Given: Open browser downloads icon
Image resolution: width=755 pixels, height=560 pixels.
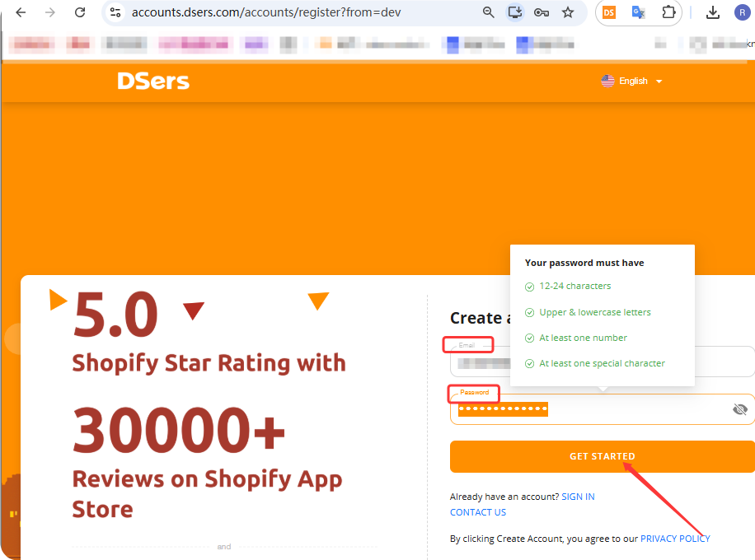Looking at the screenshot, I should 713,12.
